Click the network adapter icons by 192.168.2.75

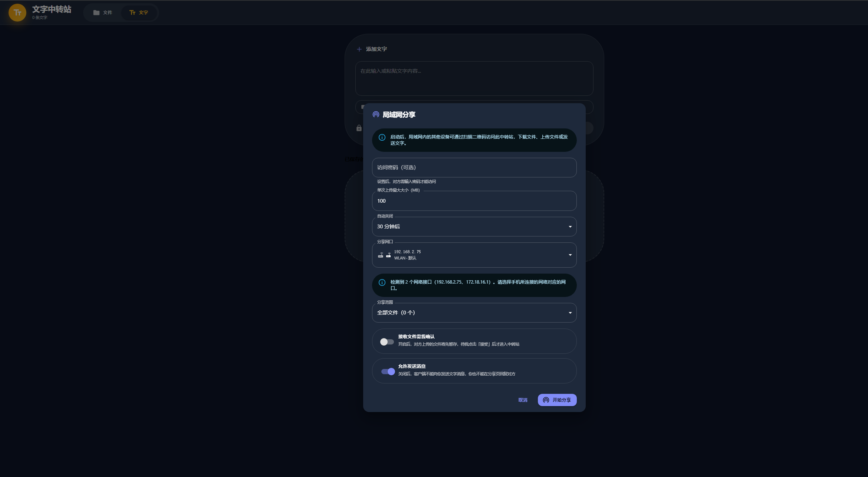pyautogui.click(x=384, y=255)
